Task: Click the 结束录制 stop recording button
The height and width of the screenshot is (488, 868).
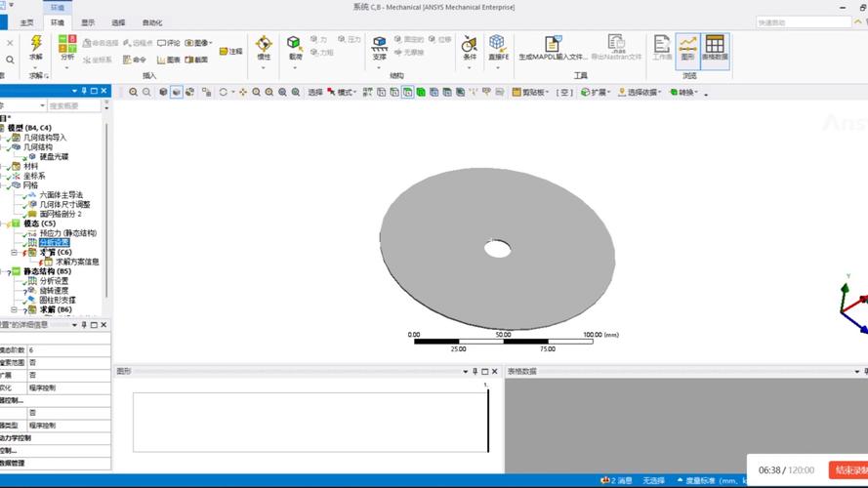Action: pyautogui.click(x=847, y=470)
